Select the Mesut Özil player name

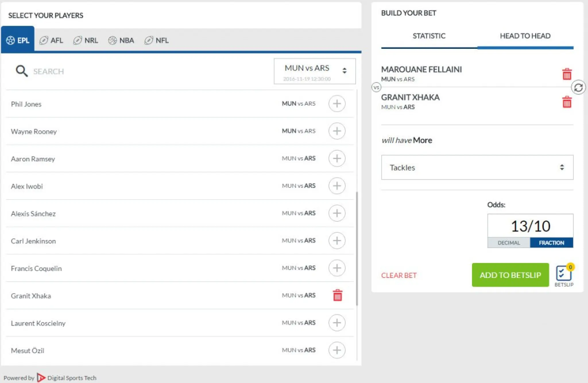coord(28,351)
